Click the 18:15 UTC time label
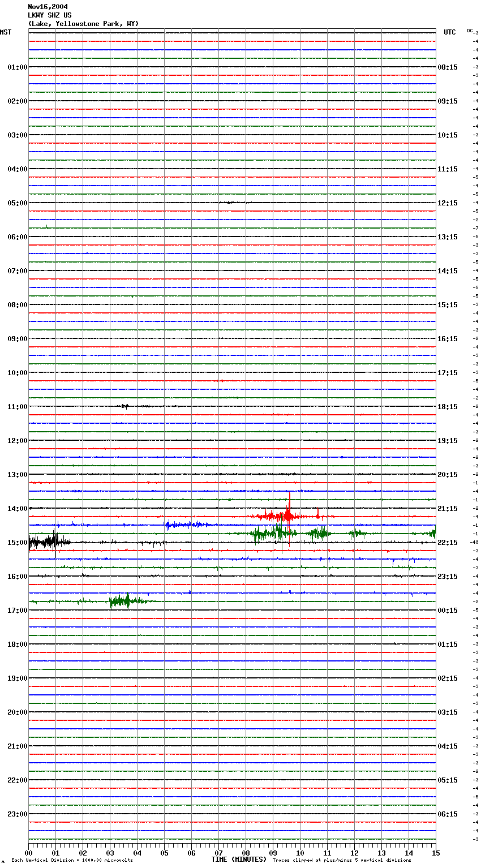The image size is (481, 868). 448,407
